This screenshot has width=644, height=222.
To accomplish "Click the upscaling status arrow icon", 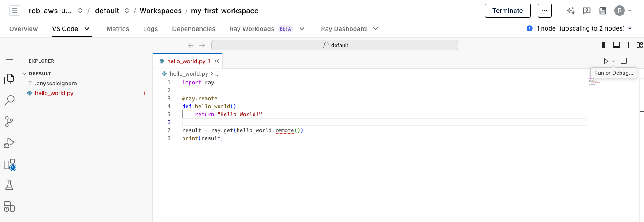I will (529, 28).
